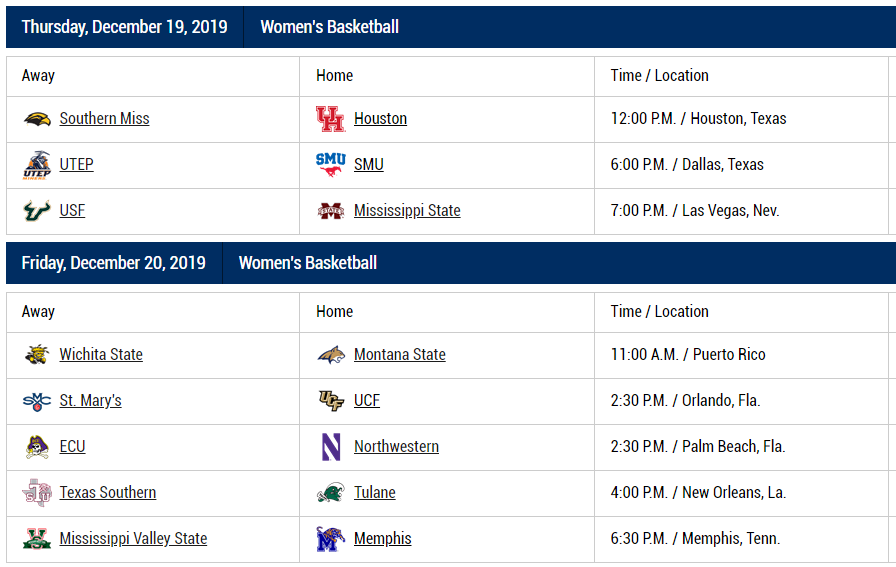This screenshot has height=567, width=896.
Task: Click the UTEP Miners logo
Action: pos(37,165)
